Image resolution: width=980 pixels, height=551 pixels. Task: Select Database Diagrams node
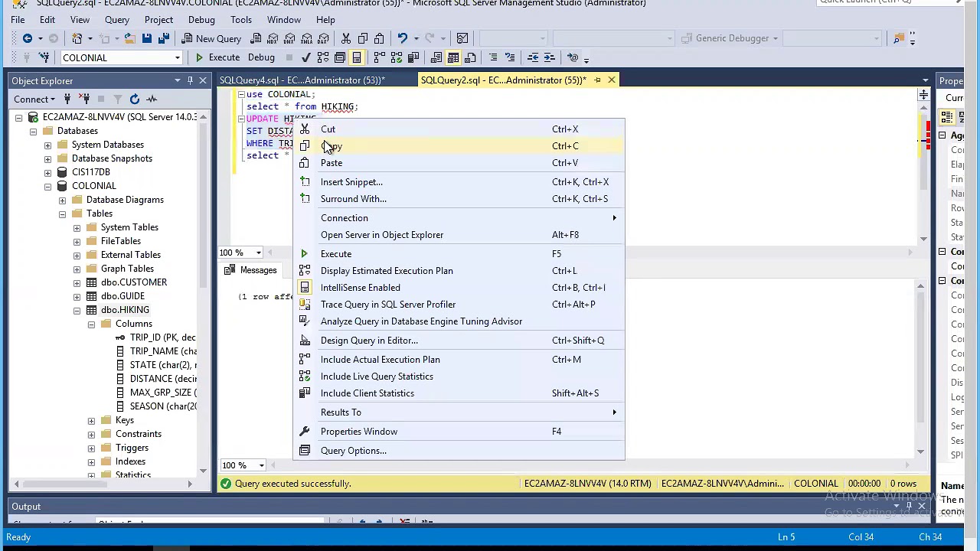point(125,200)
